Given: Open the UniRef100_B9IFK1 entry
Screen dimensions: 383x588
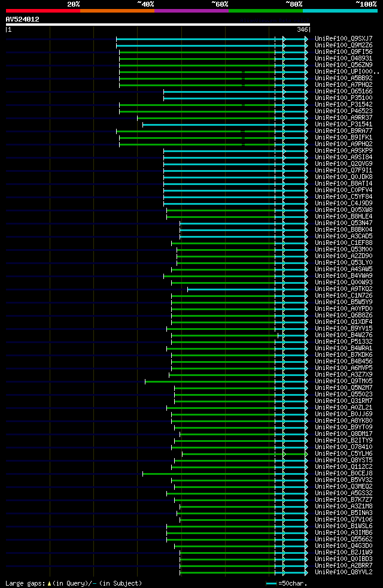Looking at the screenshot, I should point(344,138).
